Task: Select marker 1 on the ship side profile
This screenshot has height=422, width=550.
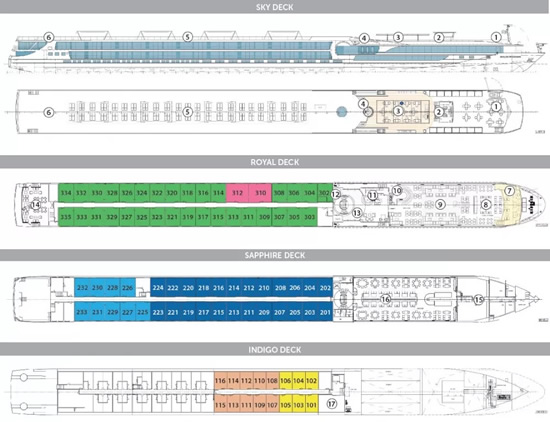Action: pyautogui.click(x=496, y=37)
